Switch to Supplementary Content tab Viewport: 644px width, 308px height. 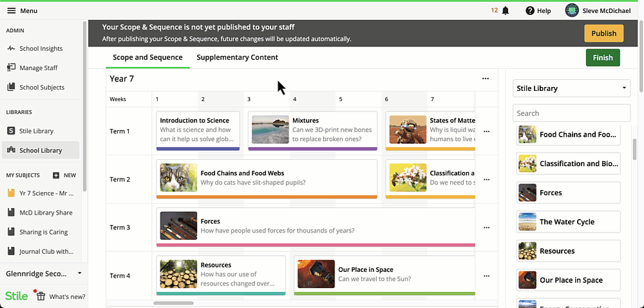click(238, 57)
